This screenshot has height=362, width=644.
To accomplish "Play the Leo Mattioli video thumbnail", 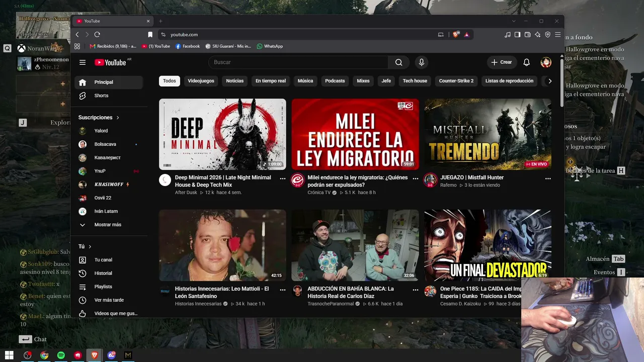I will tap(222, 245).
